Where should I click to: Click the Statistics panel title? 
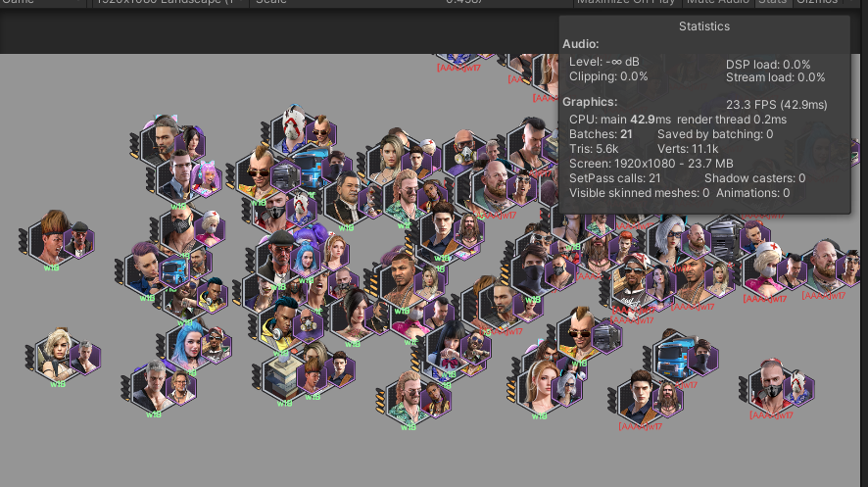pos(703,26)
